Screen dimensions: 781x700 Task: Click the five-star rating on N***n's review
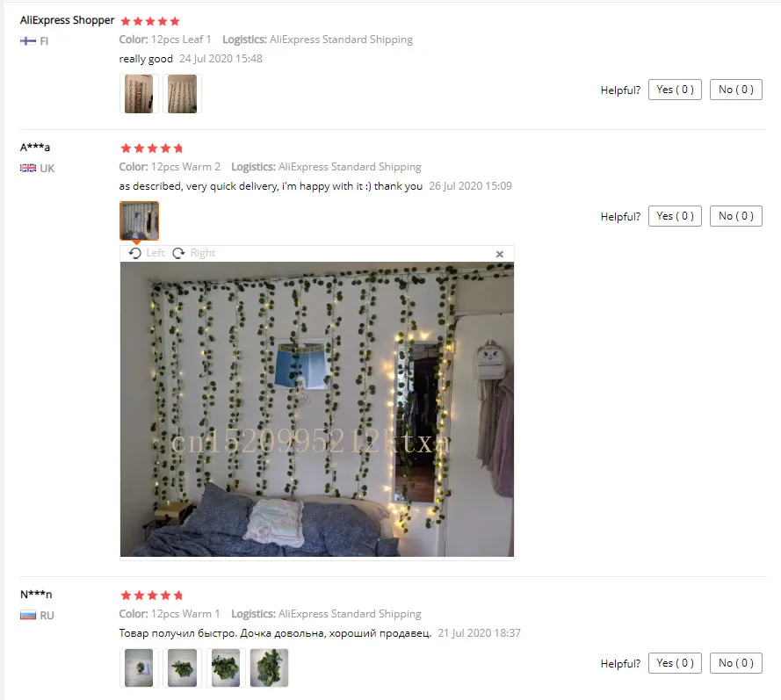click(x=152, y=595)
